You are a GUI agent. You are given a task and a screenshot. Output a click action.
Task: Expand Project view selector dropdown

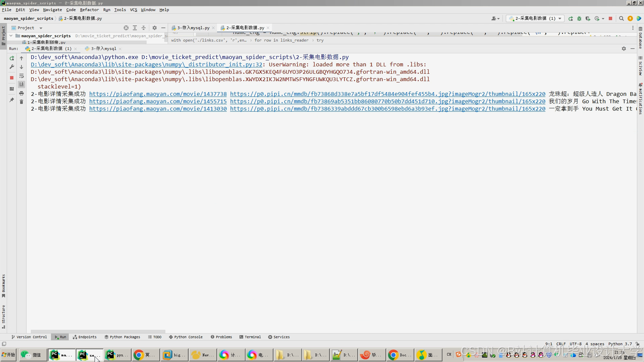tap(41, 28)
